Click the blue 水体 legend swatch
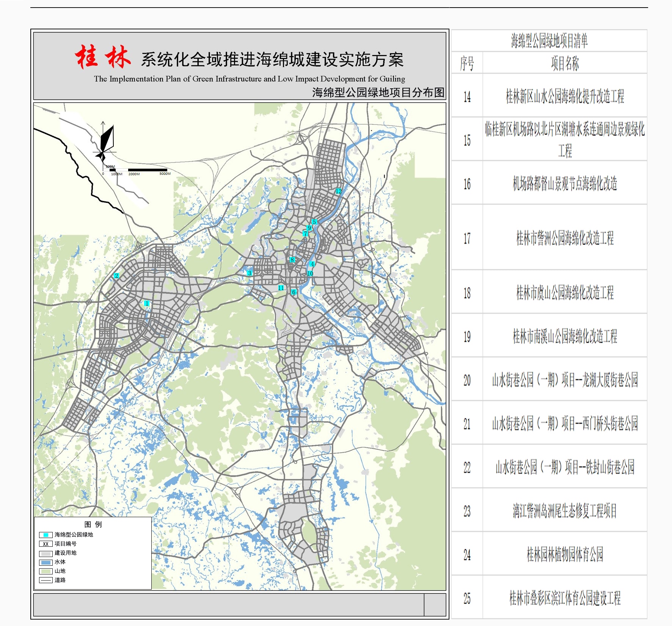Screen dimensions: 672x626 point(46,562)
